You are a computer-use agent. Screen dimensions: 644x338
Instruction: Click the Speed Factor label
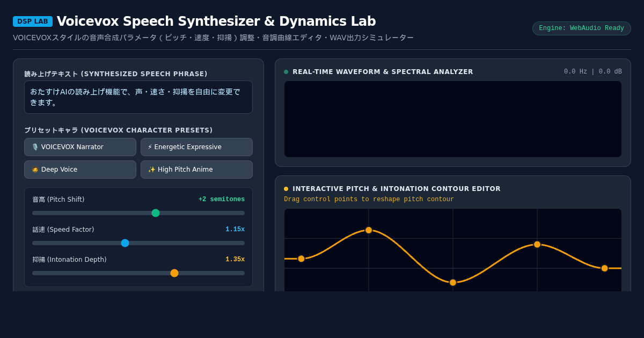[x=63, y=230]
